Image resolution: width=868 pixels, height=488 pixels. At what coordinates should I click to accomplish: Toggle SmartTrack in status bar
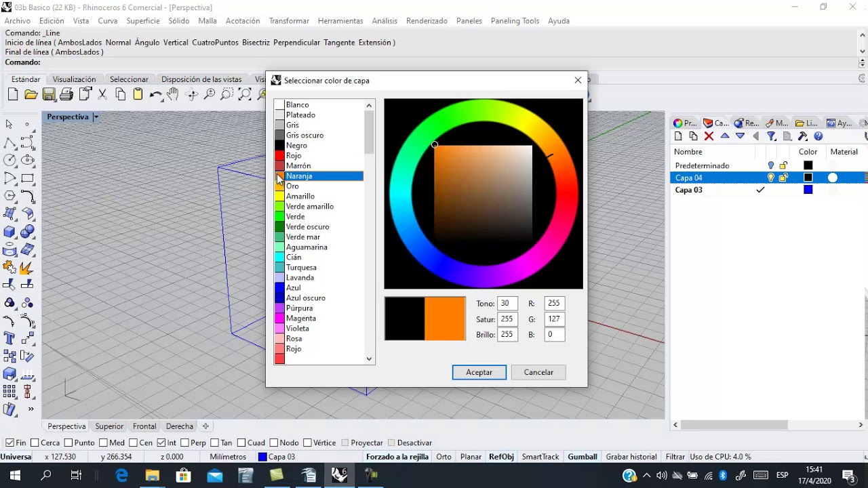(x=540, y=457)
